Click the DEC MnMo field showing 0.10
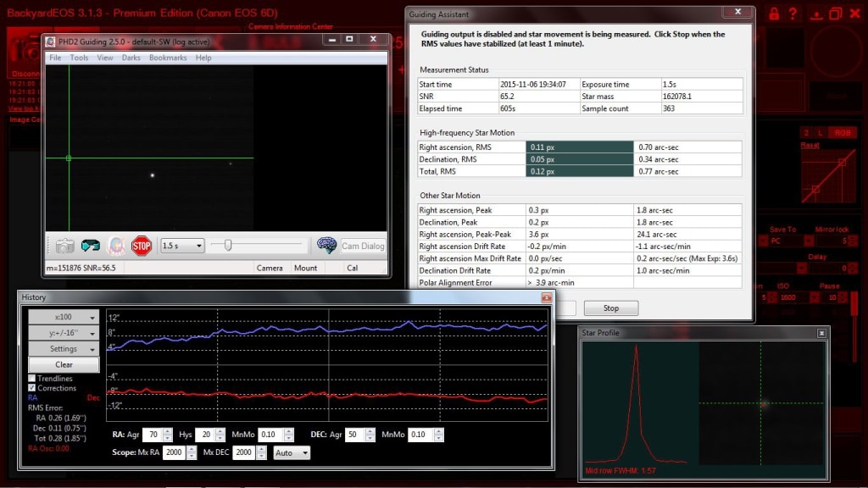 [420, 435]
